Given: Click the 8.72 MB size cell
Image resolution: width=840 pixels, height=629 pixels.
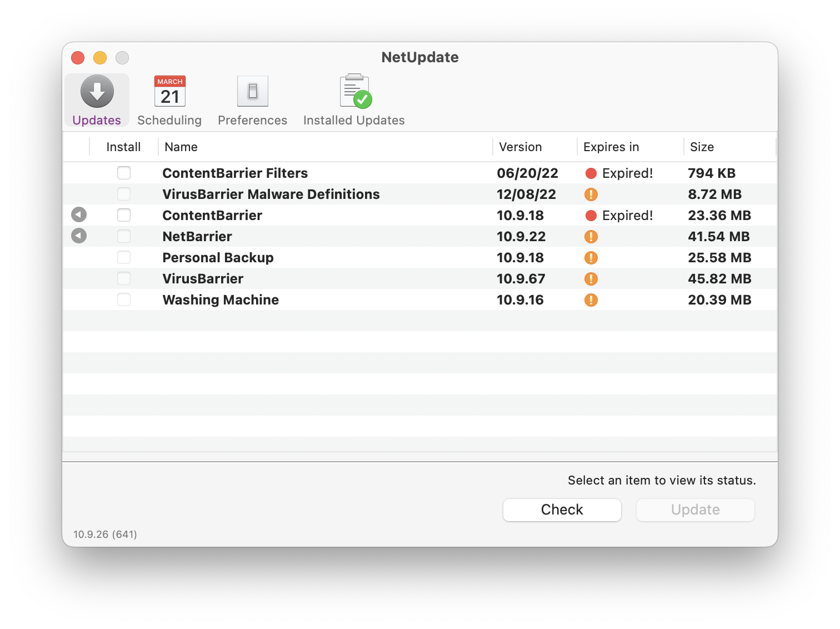Looking at the screenshot, I should click(x=715, y=194).
